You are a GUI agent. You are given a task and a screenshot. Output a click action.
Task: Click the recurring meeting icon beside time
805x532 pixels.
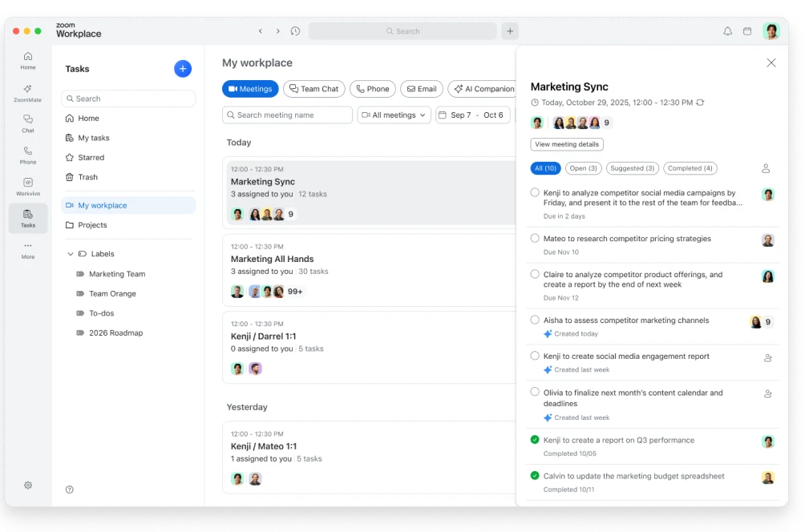click(x=700, y=103)
